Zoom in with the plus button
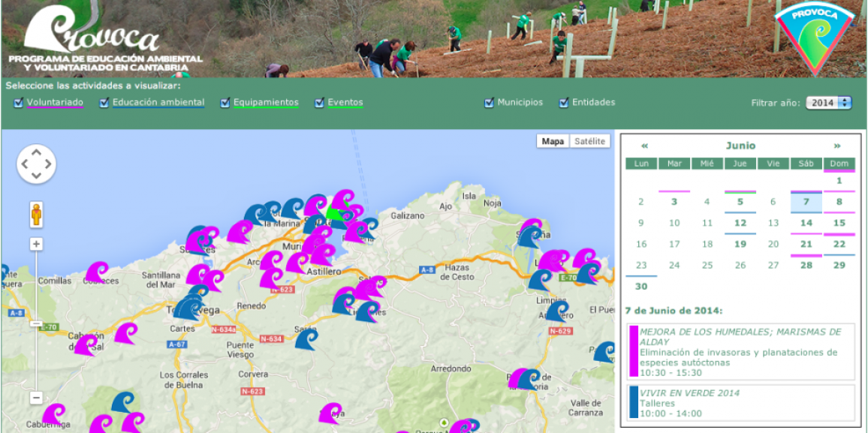Image resolution: width=868 pixels, height=433 pixels. 37,244
